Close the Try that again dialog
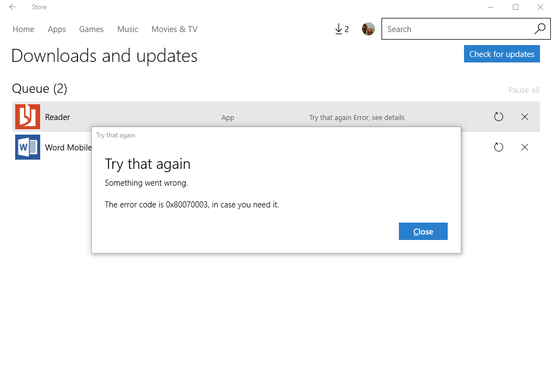Viewport: 553px width, 392px height. (x=423, y=231)
